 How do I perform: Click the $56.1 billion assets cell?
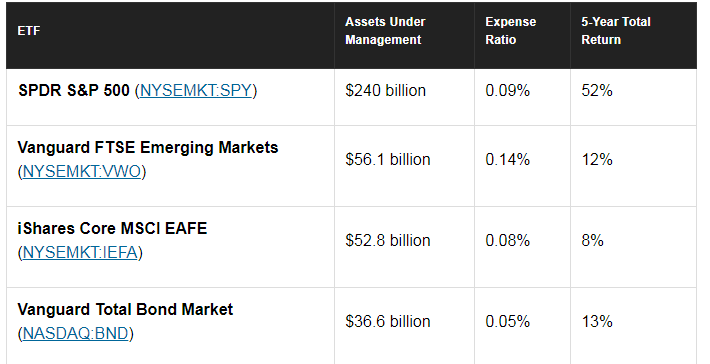[x=388, y=159]
